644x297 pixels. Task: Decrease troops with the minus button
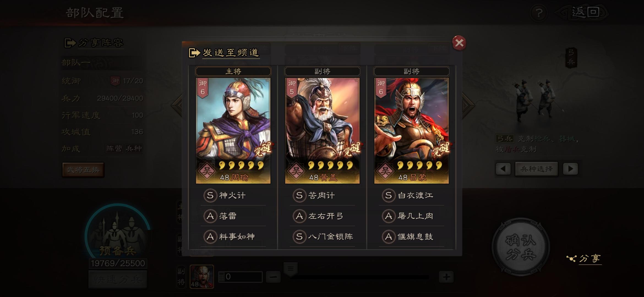click(x=273, y=277)
